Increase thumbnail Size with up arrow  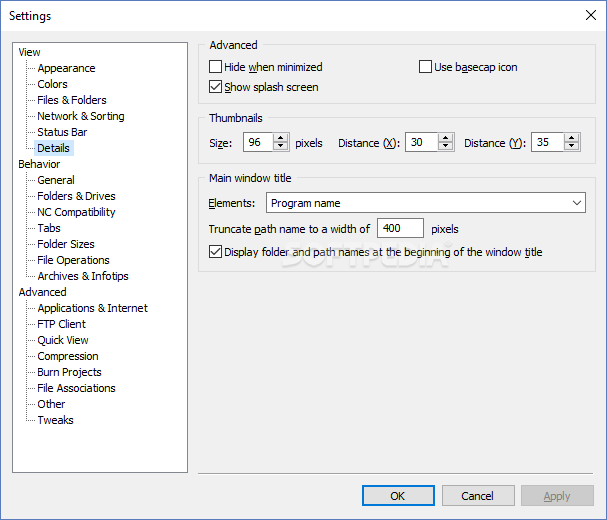(281, 139)
